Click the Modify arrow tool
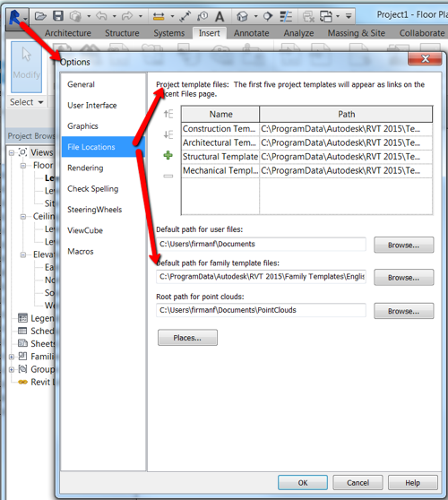This screenshot has width=448, height=500. tap(27, 66)
